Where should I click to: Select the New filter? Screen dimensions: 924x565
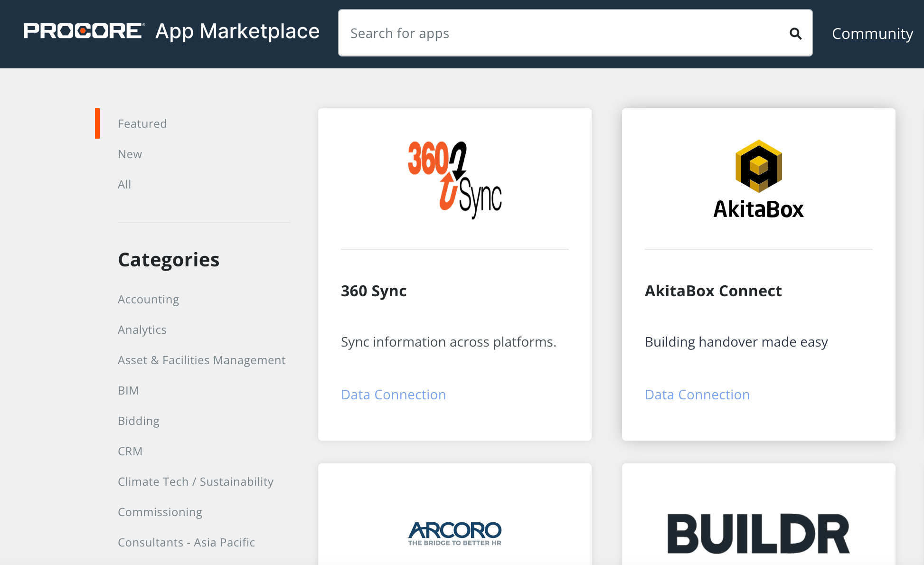click(130, 154)
